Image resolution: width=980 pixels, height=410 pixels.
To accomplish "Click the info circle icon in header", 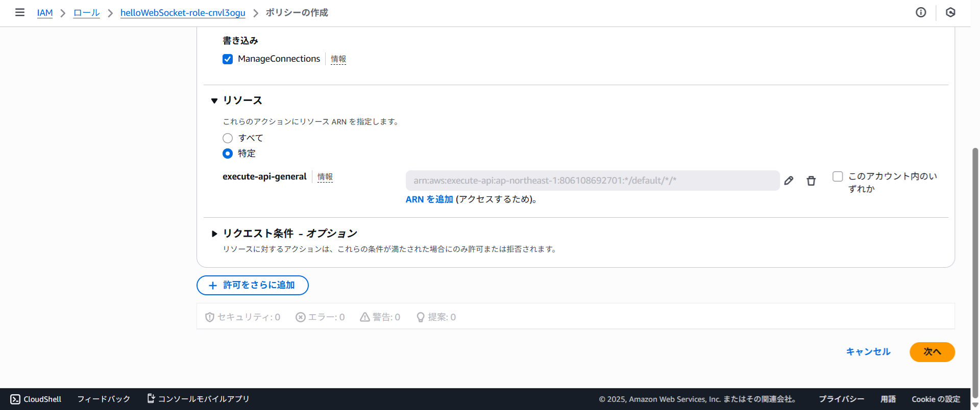I will pos(921,12).
